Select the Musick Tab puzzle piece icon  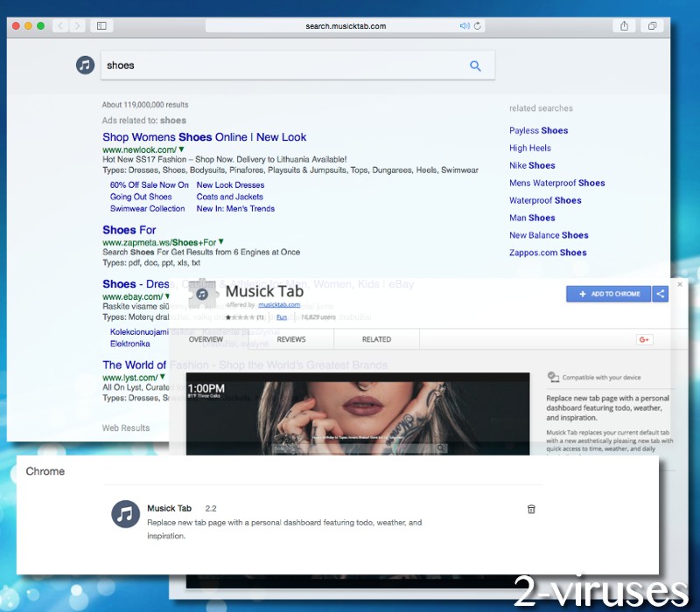tap(202, 294)
